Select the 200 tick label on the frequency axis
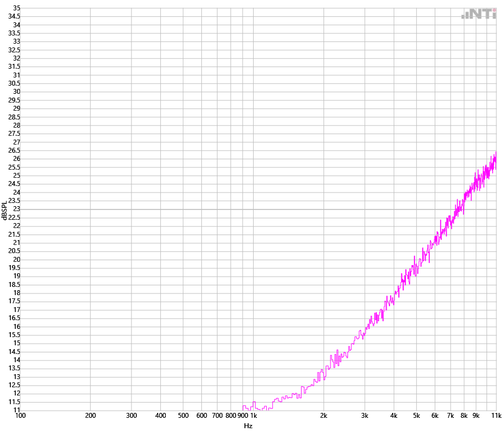Screen dimensions: 504x432 coord(91,416)
